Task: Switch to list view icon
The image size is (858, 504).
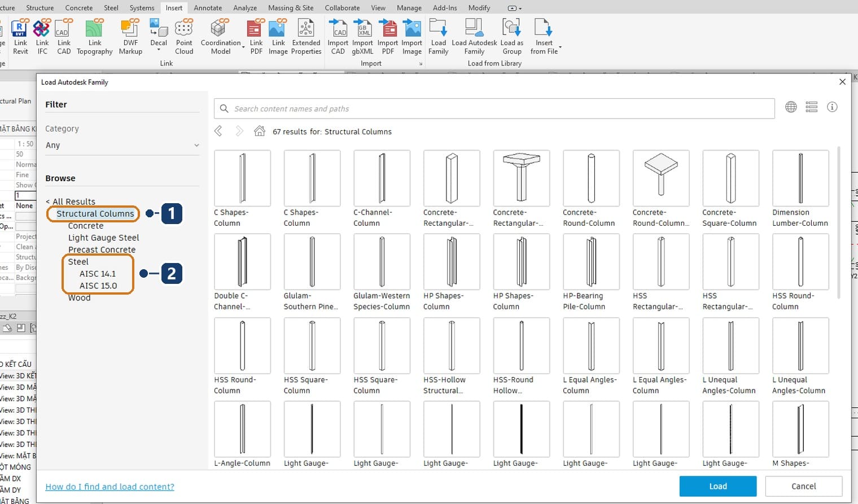Action: [812, 107]
